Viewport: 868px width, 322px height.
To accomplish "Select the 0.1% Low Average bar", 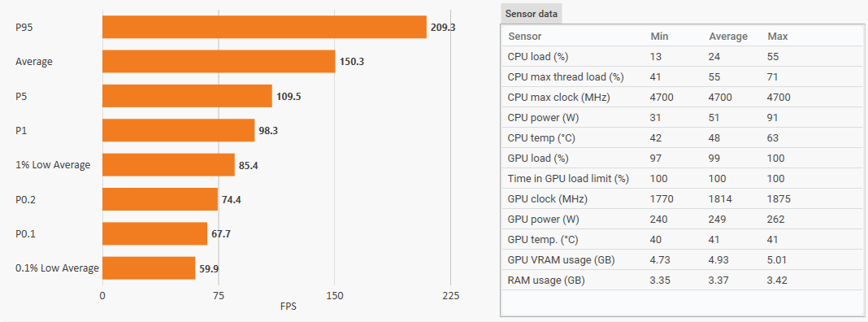I will pyautogui.click(x=149, y=268).
